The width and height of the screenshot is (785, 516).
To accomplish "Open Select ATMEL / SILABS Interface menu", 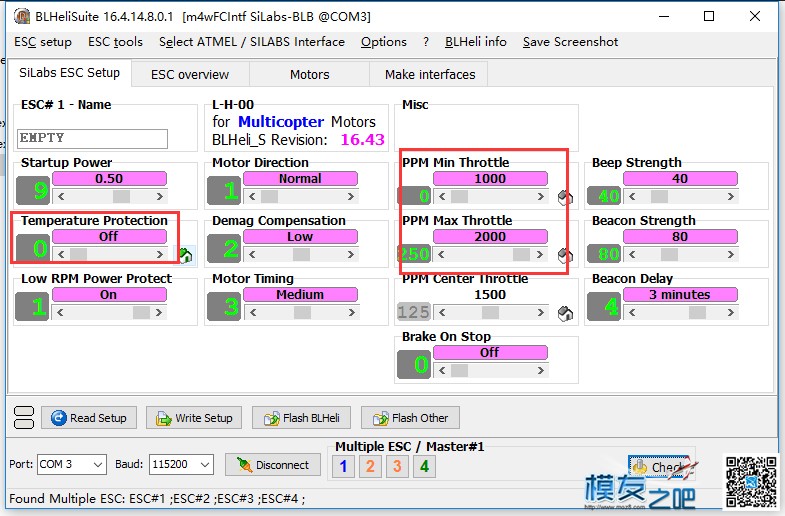I will pos(252,42).
